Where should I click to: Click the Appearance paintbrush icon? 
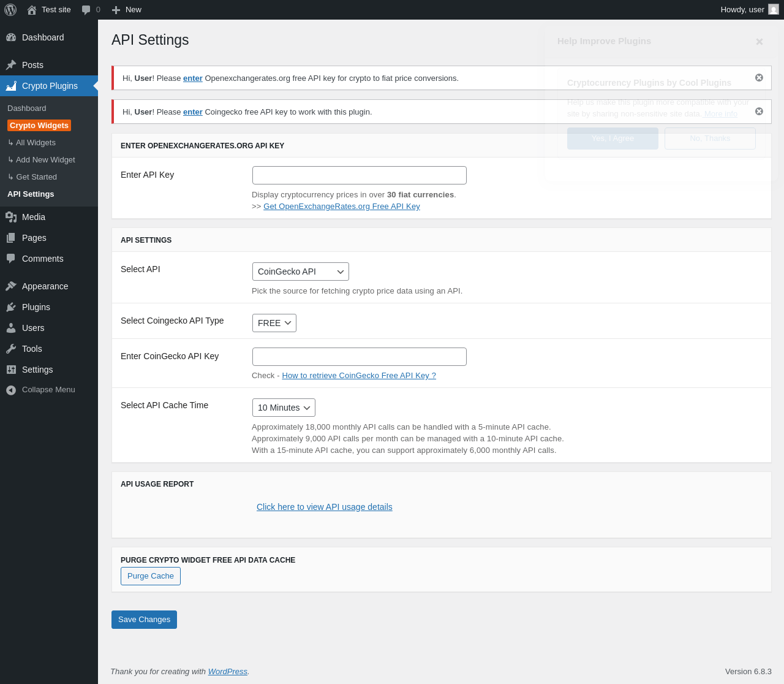[x=11, y=286]
